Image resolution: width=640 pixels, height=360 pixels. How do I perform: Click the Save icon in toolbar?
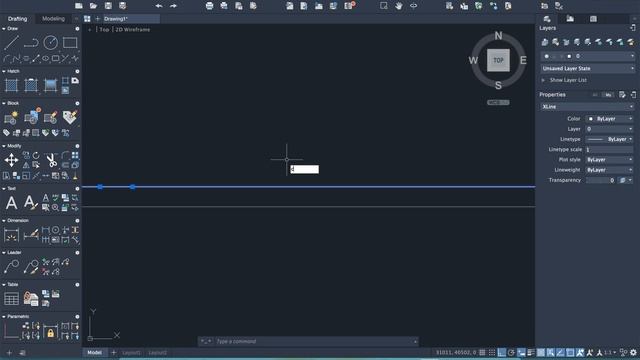pos(108,6)
